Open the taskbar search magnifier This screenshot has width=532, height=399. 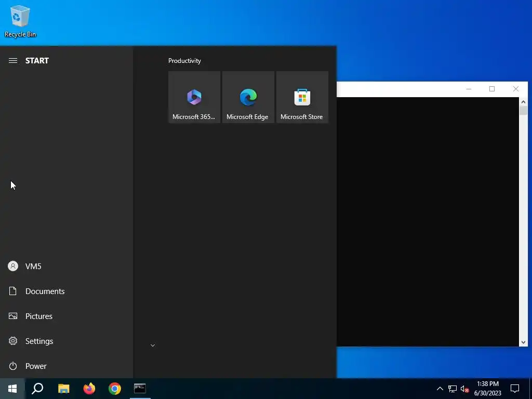[x=37, y=389]
